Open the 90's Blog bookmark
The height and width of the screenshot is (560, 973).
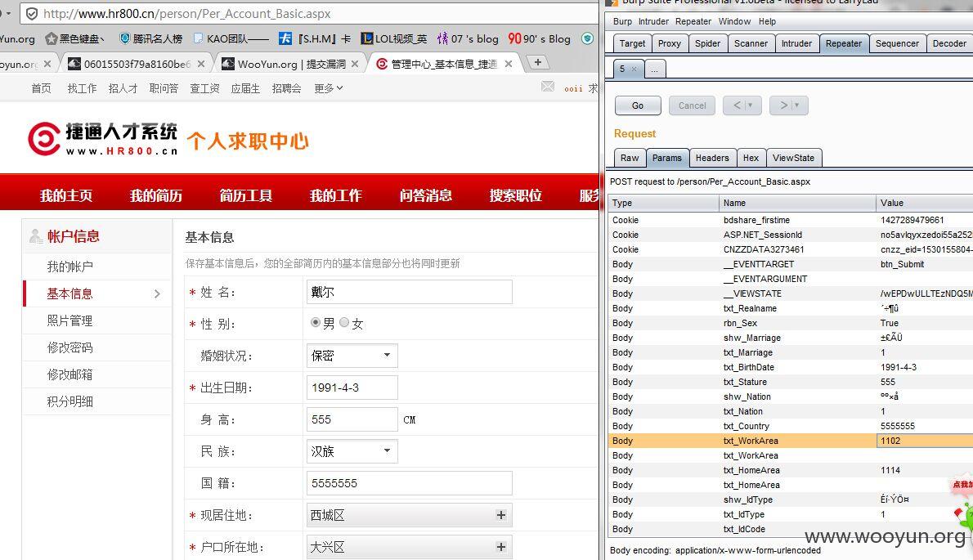pyautogui.click(x=539, y=38)
